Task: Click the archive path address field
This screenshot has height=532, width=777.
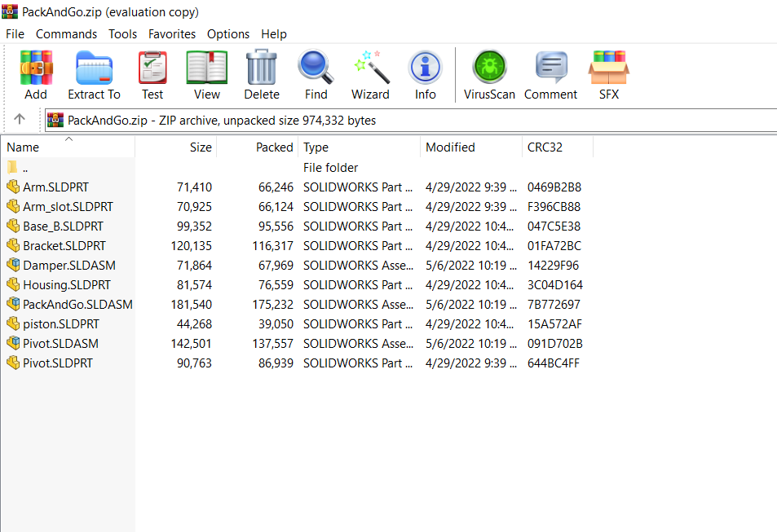Action: coord(411,121)
